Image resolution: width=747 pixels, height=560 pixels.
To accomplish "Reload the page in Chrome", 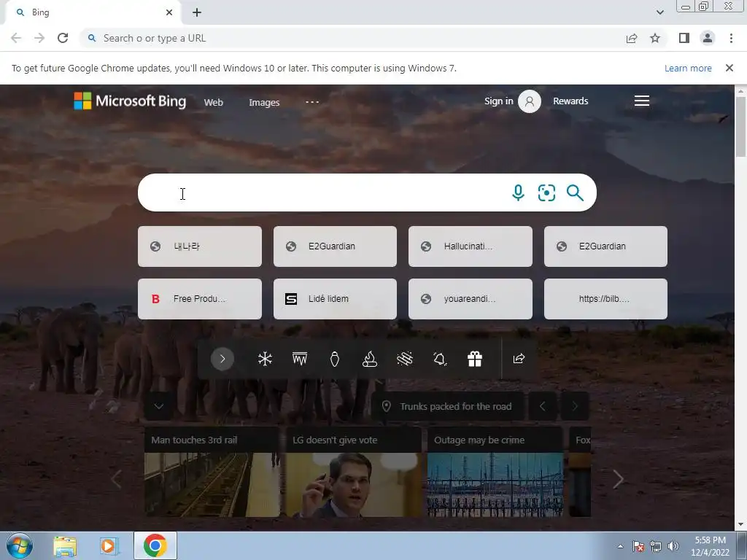I will click(x=63, y=38).
